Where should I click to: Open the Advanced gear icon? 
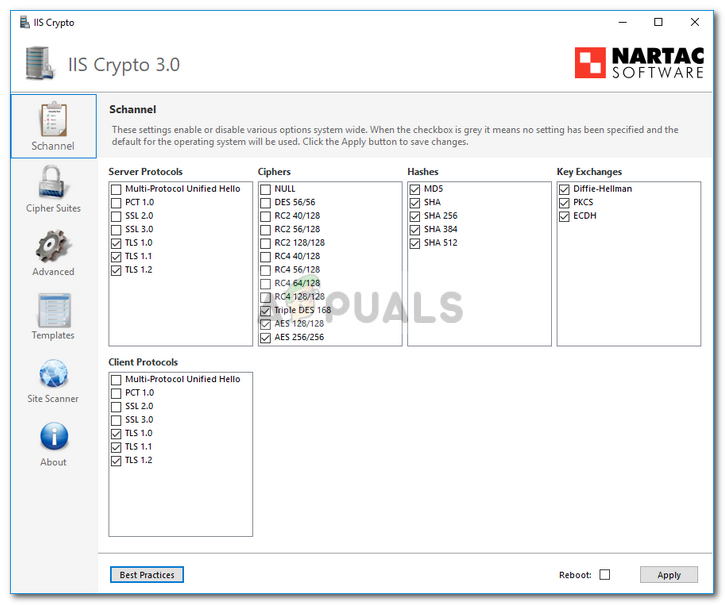click(x=53, y=246)
